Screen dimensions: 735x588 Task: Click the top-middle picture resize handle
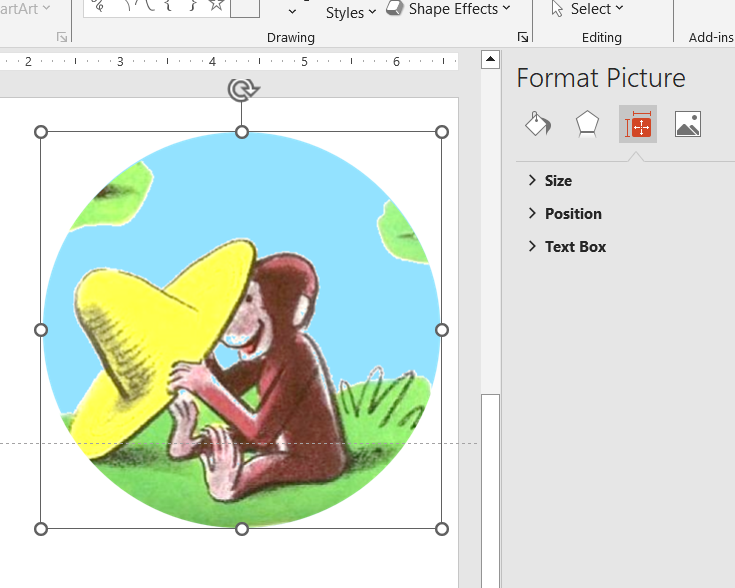tap(241, 132)
